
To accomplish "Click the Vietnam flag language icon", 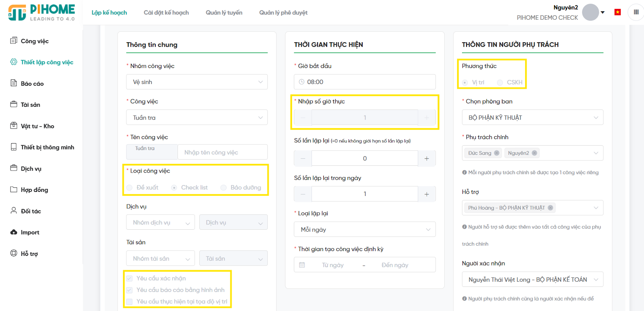I will pos(617,12).
